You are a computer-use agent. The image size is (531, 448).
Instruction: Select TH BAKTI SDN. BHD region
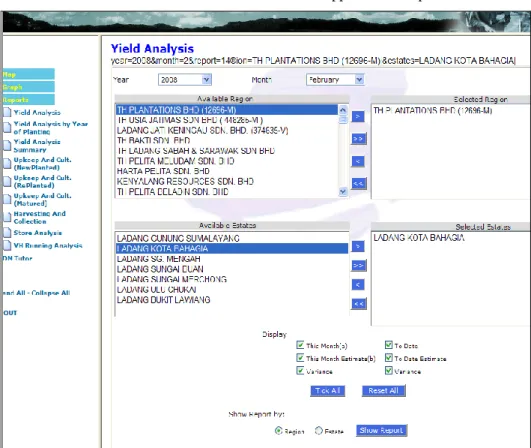(x=227, y=141)
